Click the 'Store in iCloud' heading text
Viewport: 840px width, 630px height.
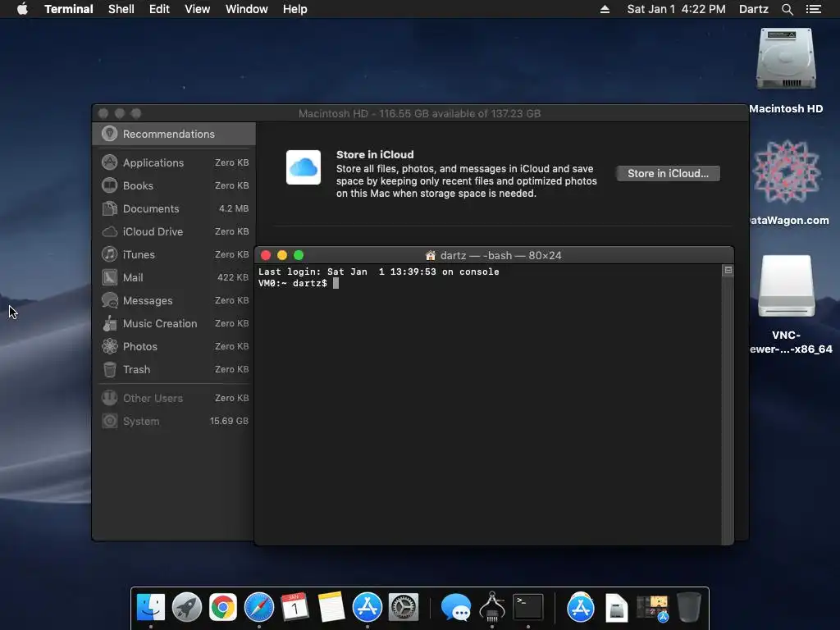(x=375, y=154)
